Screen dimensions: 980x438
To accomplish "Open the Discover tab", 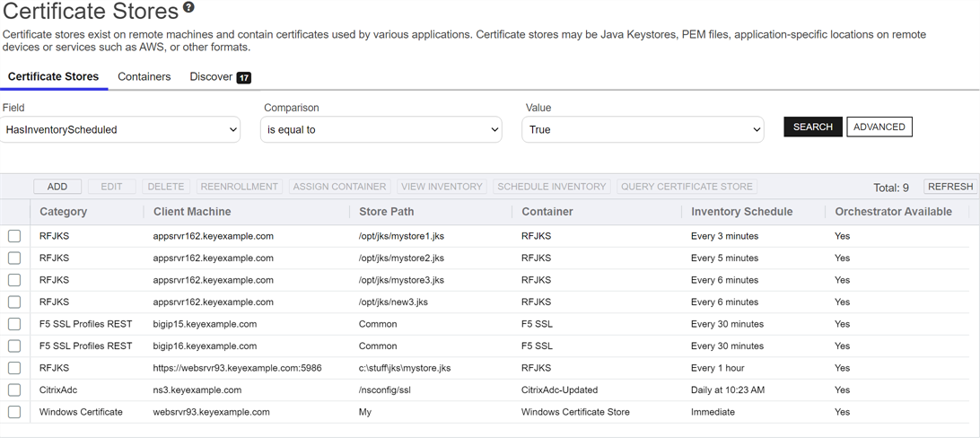I will tap(211, 77).
